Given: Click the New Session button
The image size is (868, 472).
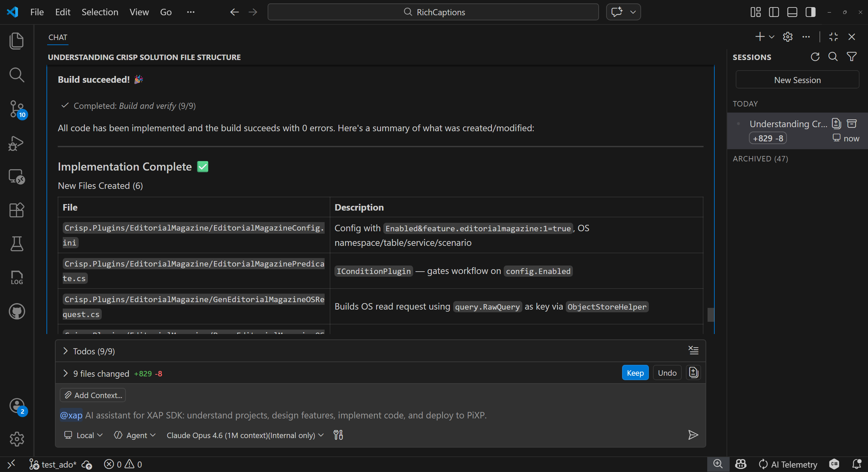Looking at the screenshot, I should click(797, 80).
